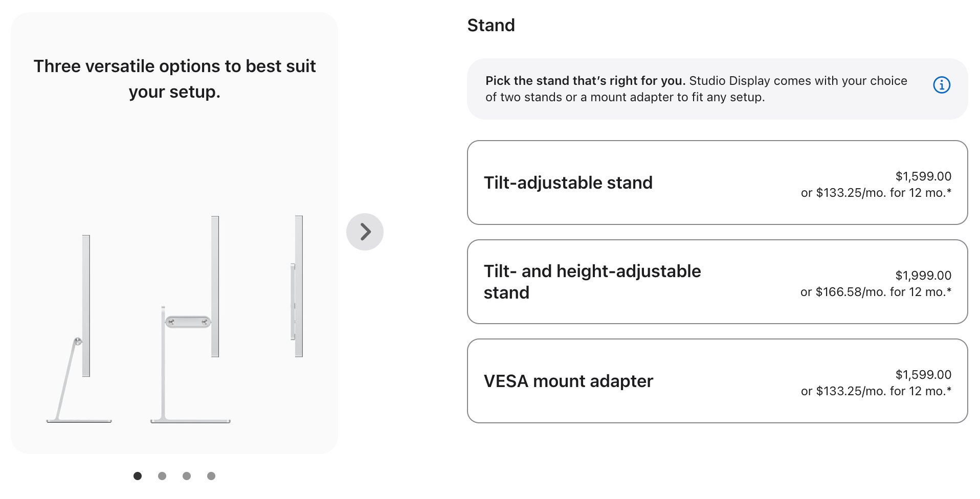The image size is (980, 499).
Task: Click the VESA mount adapter $1,599.00 price
Action: tap(923, 375)
